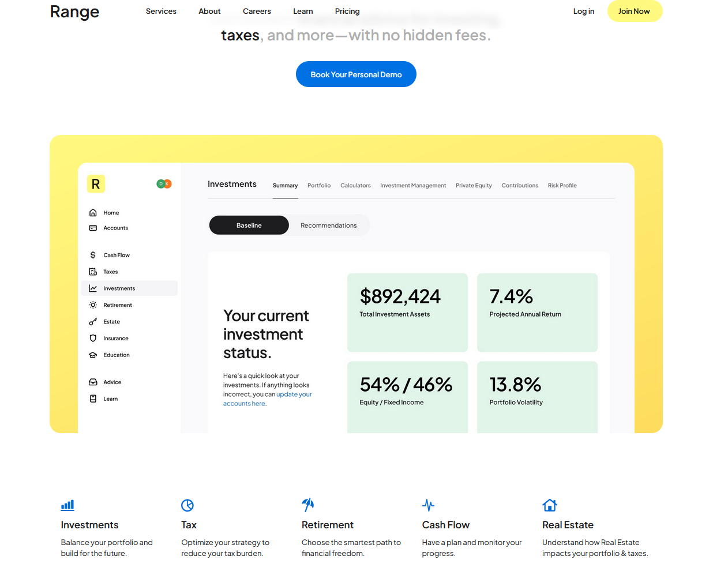Click the Investments chart line icon
The width and height of the screenshot is (728, 571).
pyautogui.click(x=93, y=288)
